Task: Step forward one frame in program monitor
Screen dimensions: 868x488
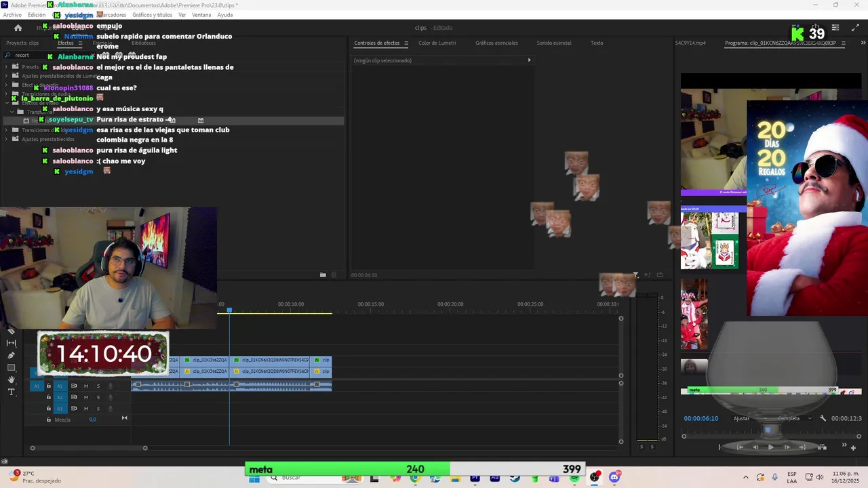Action: (x=787, y=447)
